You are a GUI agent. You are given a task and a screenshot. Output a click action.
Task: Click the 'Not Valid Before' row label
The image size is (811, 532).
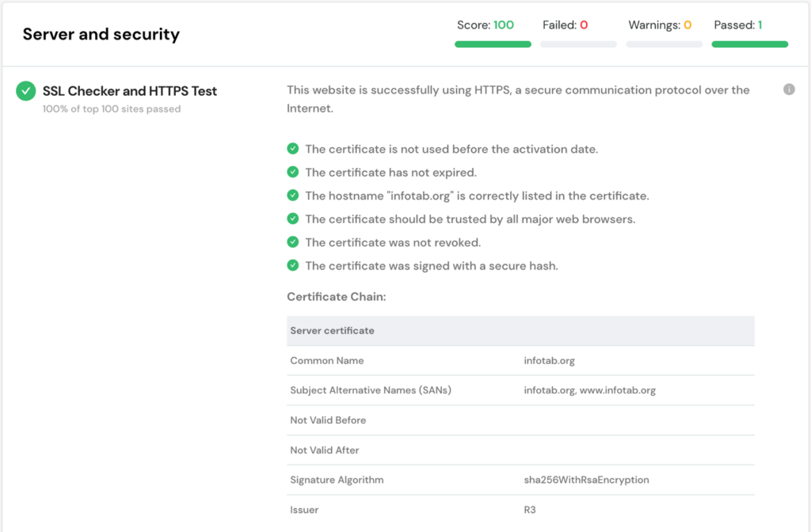click(328, 420)
